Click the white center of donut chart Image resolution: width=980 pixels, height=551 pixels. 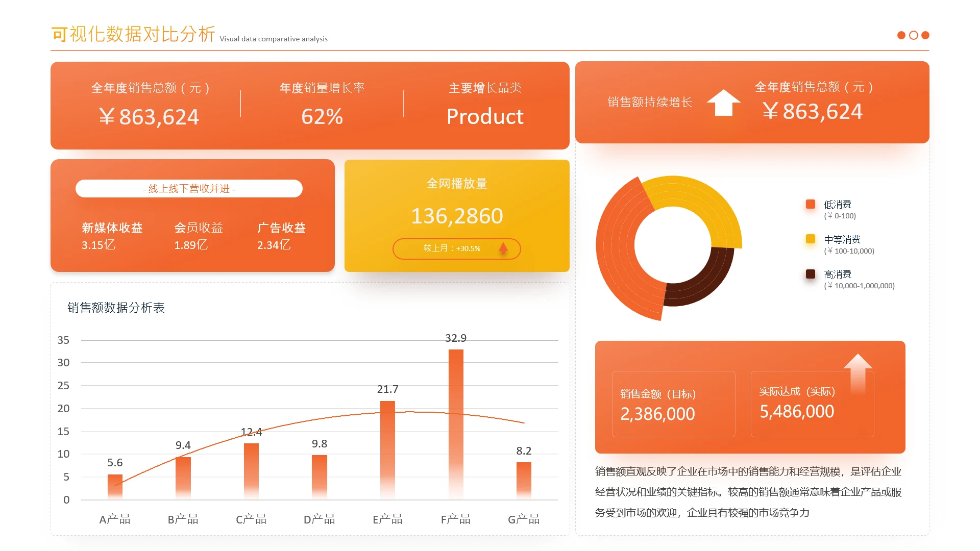pos(672,245)
